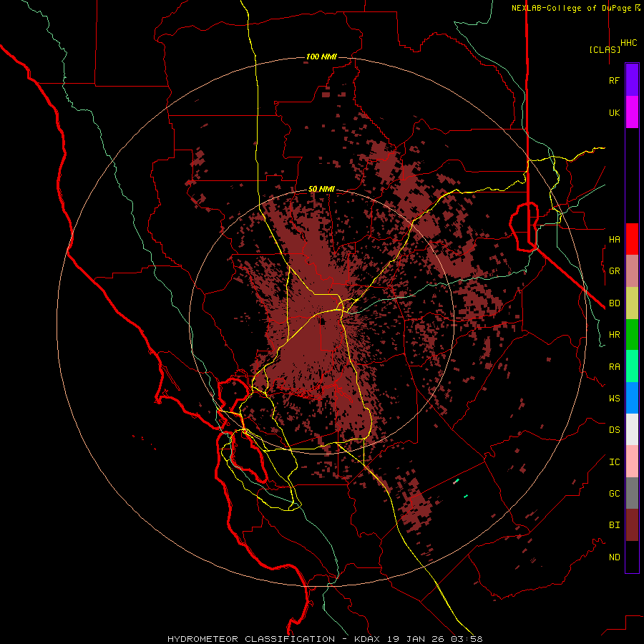Click the RA light-green legend swatch
This screenshot has height=644, width=644.
tap(632, 366)
